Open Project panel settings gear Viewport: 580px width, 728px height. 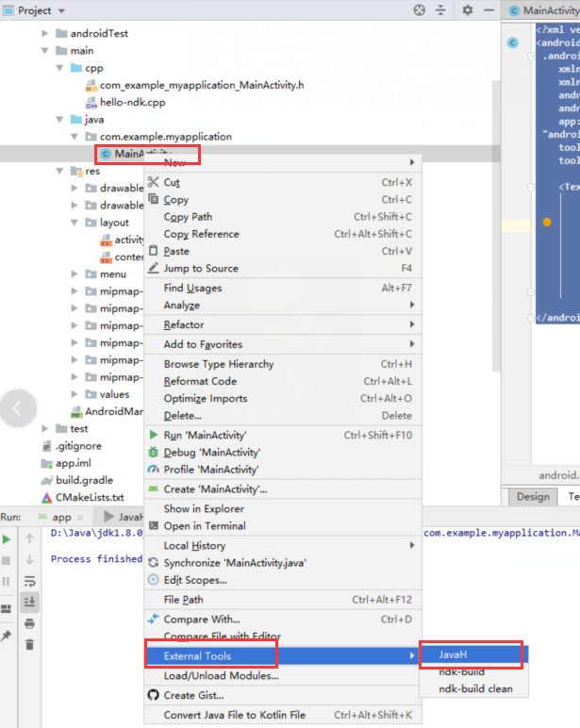pyautogui.click(x=468, y=9)
